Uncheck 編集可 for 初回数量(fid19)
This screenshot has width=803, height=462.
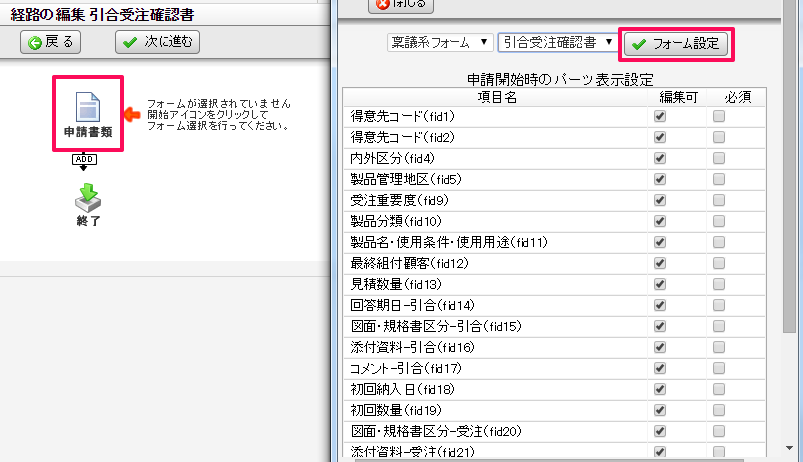tap(660, 410)
